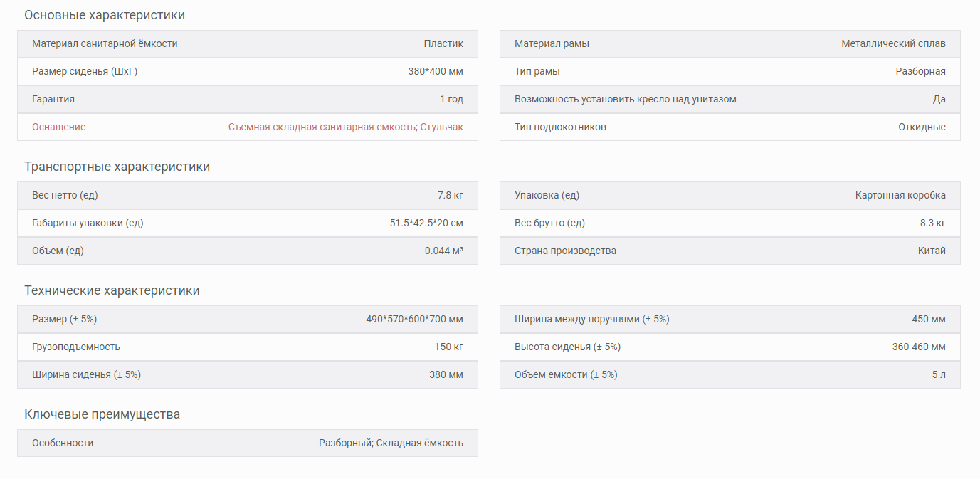Click the Габариты упаковки value 51.5*42.5*20 см
This screenshot has width=980, height=479.
coord(426,223)
